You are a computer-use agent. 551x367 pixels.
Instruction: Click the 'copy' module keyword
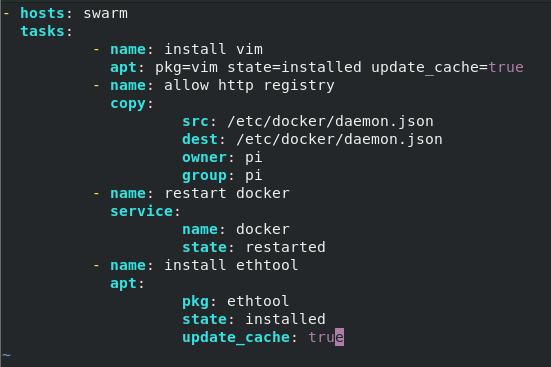tap(128, 104)
